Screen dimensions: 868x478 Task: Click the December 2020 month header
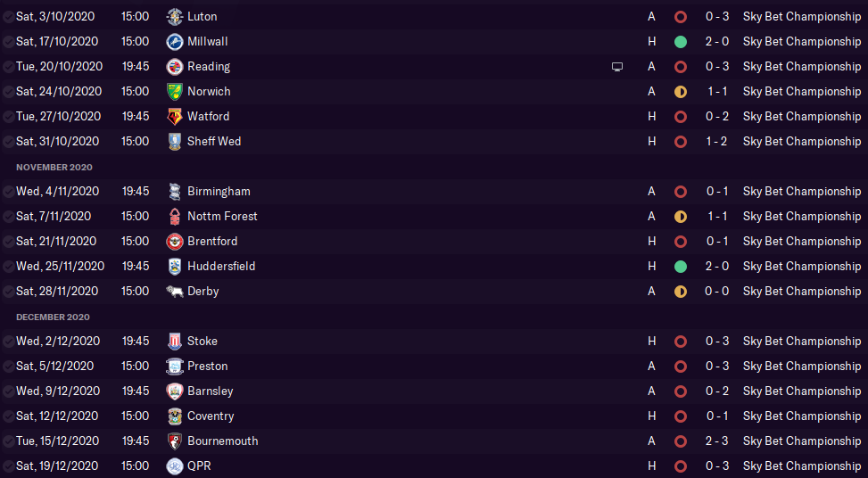click(53, 317)
